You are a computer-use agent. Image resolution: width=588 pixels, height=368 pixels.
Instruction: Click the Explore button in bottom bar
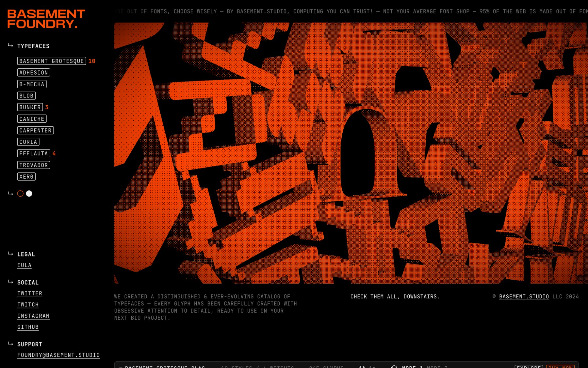pyautogui.click(x=529, y=367)
